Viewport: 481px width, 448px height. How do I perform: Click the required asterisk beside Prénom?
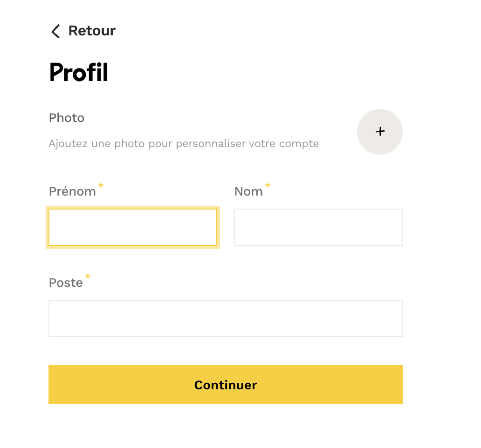(101, 187)
